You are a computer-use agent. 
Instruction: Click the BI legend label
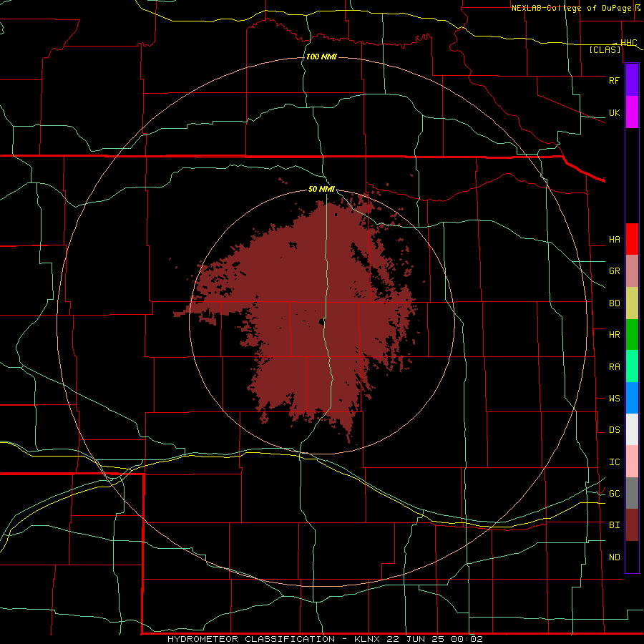(614, 525)
